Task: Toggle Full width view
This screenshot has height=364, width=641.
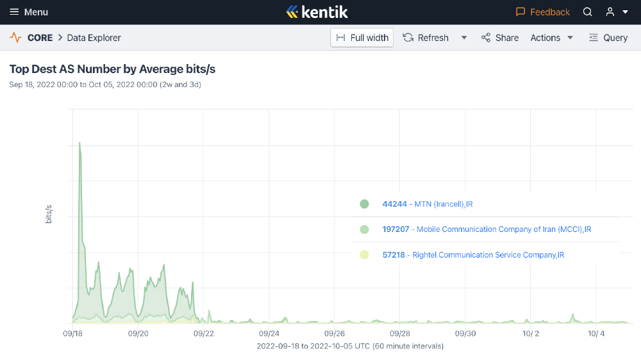Action: [362, 38]
